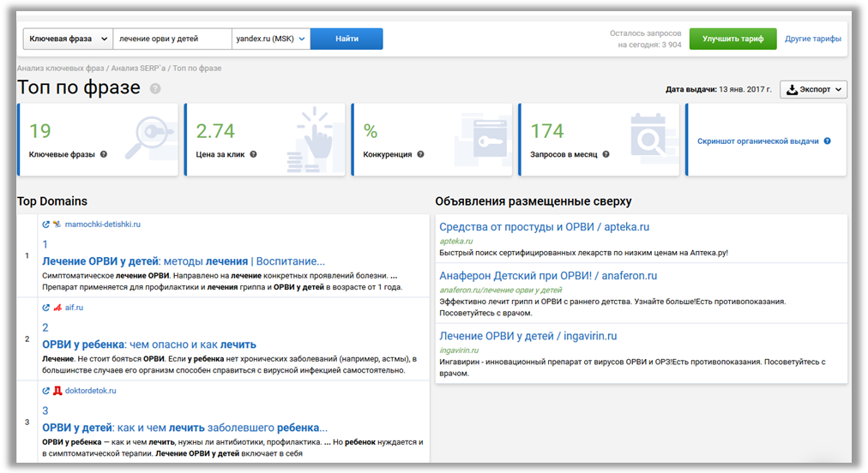The image size is (868, 473).
Task: Open ad Лечение ОРВИ у детей / ingavirin.ru
Action: pos(528,336)
